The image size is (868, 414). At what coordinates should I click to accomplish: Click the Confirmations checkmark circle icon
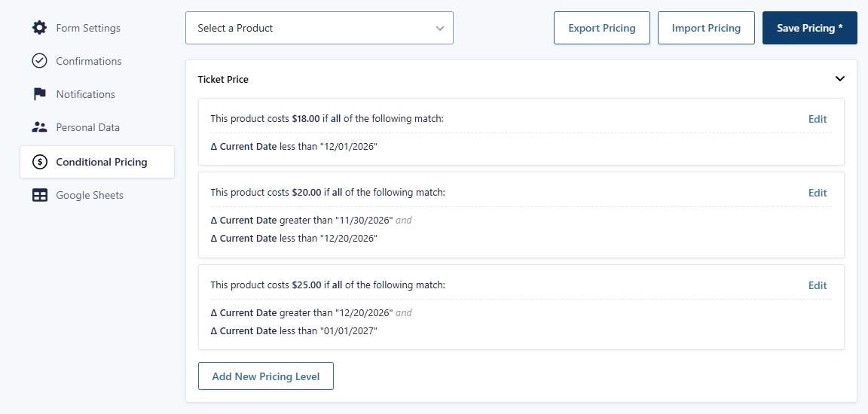(x=39, y=61)
